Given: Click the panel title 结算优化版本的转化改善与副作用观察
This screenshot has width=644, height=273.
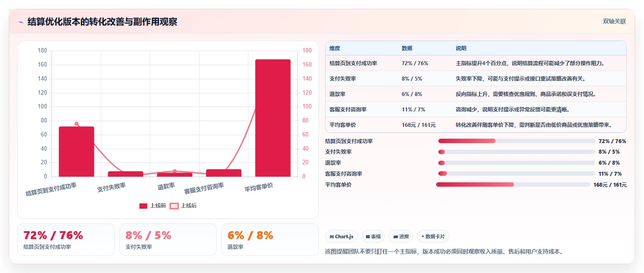Looking at the screenshot, I should pos(102,22).
